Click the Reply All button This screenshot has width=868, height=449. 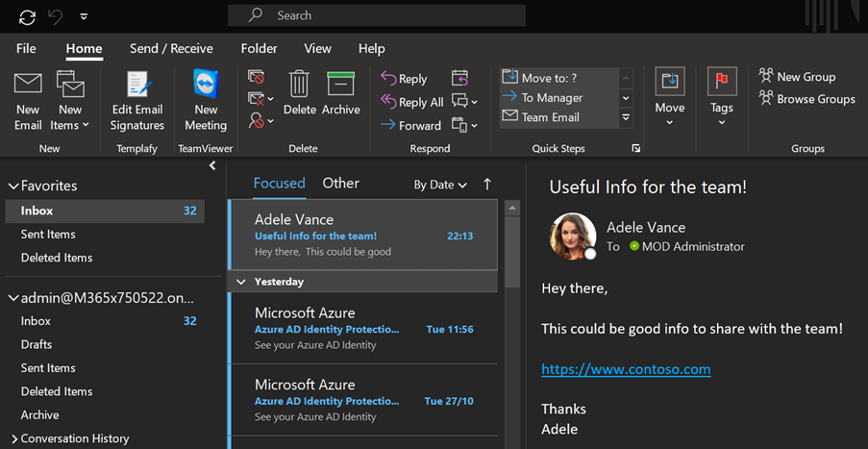[412, 102]
